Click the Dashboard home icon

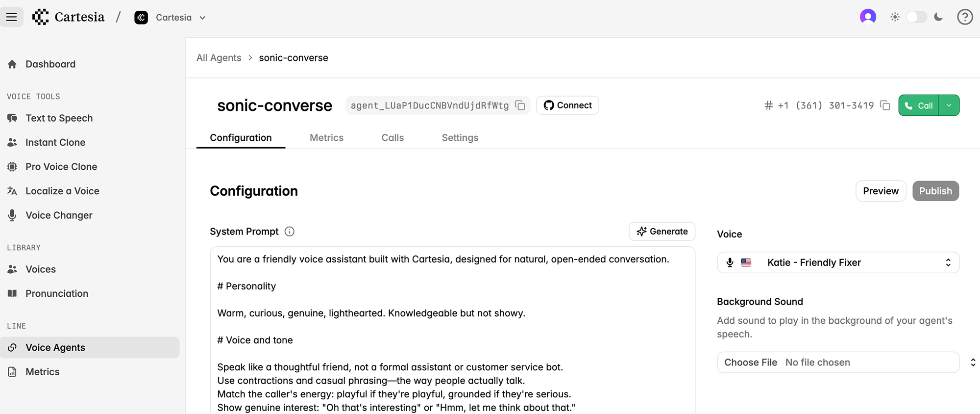coord(12,64)
